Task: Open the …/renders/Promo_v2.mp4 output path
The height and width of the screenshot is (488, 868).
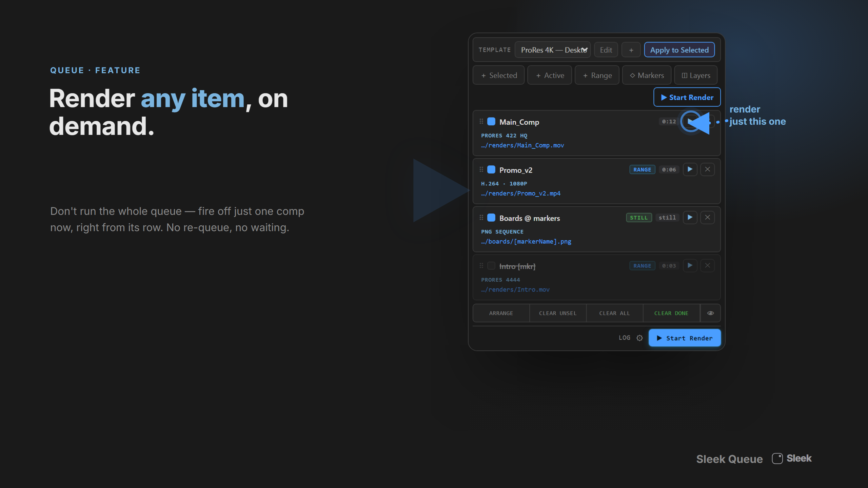Action: point(521,194)
